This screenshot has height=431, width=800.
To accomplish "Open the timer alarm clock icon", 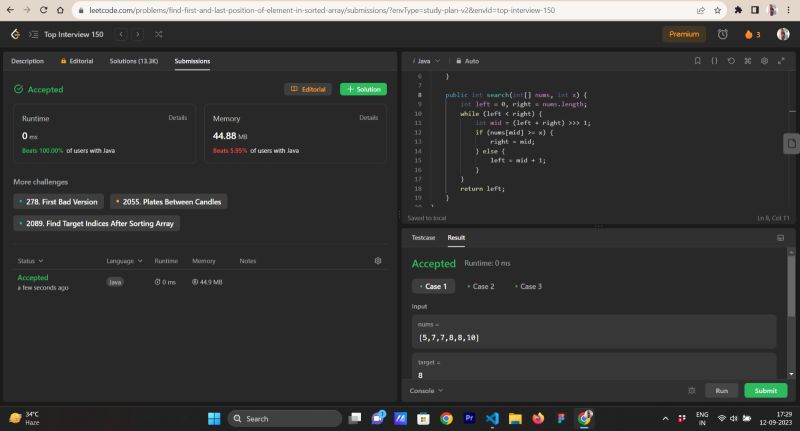I will pyautogui.click(x=723, y=34).
